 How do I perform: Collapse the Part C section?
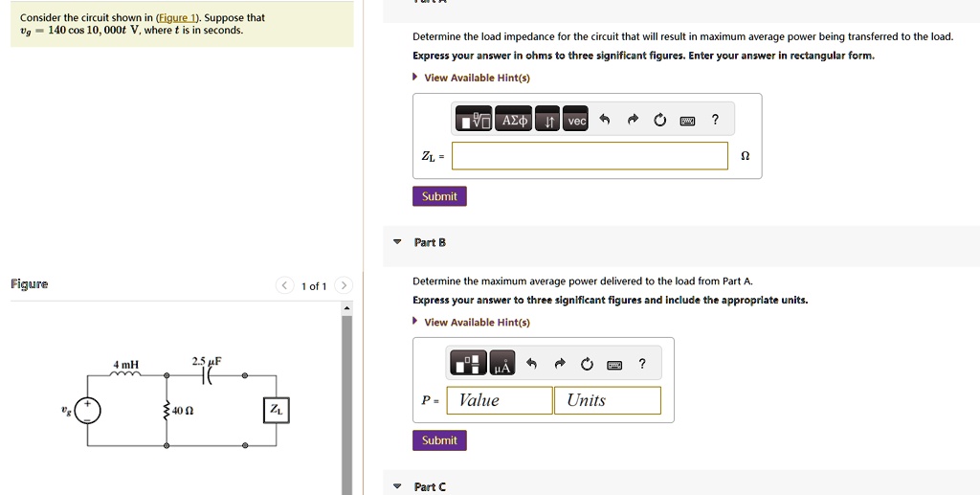(397, 486)
